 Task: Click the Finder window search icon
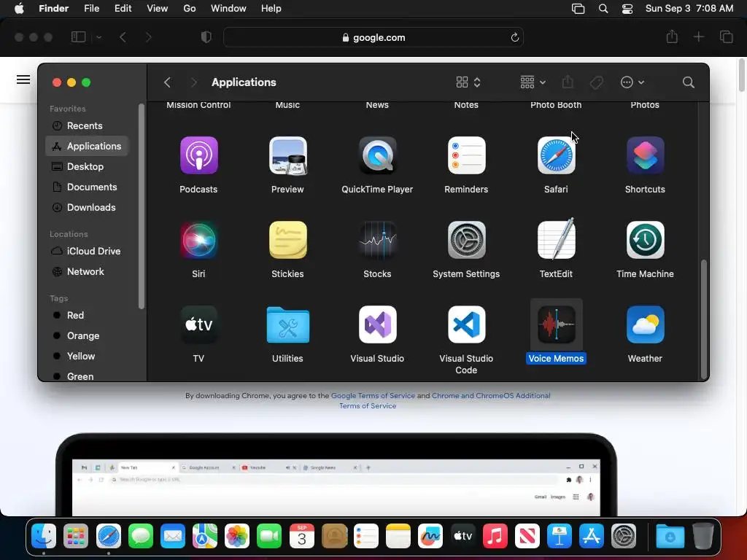[688, 82]
